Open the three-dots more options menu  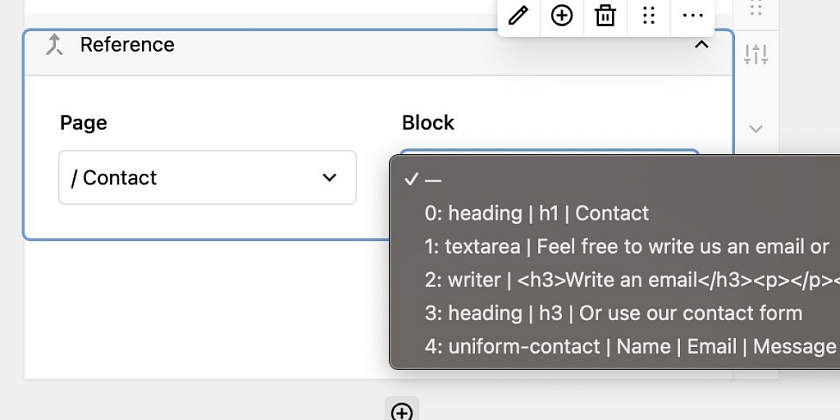click(x=692, y=16)
